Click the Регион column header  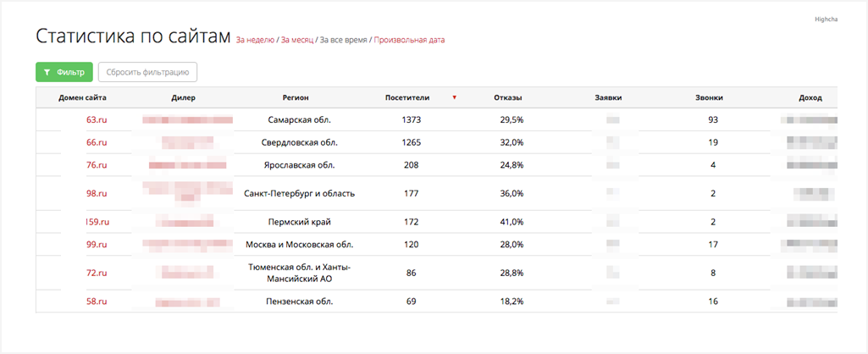click(296, 98)
